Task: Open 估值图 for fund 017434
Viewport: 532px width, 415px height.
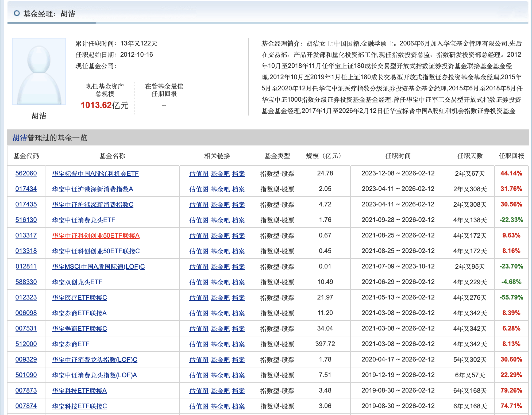Action: 199,189
